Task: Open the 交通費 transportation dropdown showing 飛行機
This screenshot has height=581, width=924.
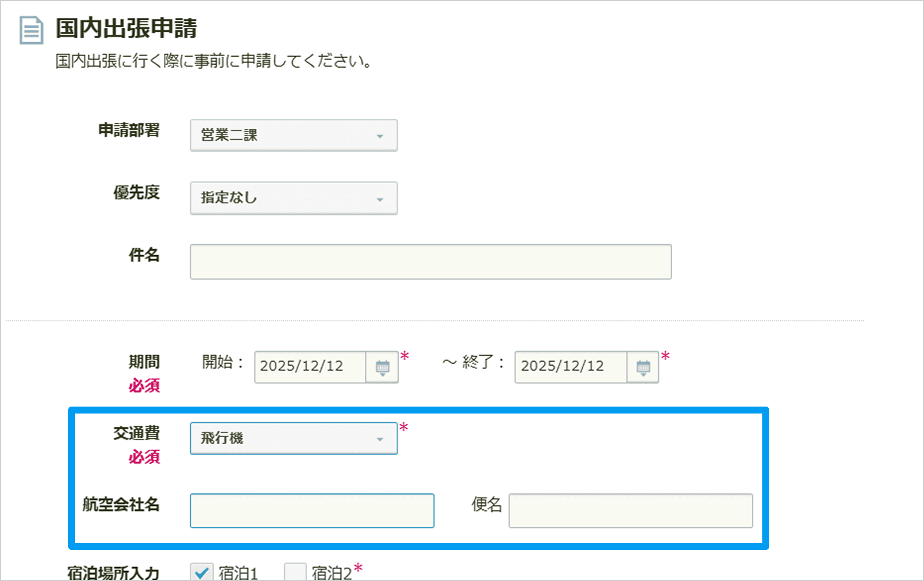Action: [293, 438]
